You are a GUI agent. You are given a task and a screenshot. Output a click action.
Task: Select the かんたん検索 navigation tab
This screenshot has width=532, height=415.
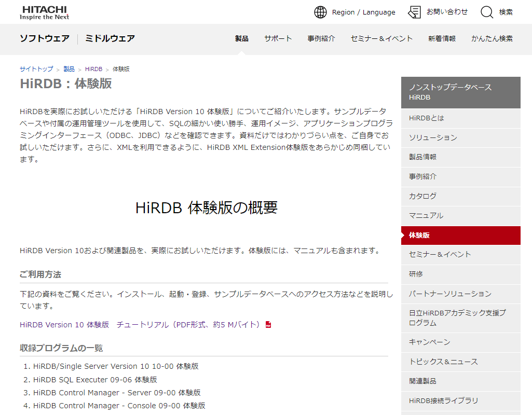click(492, 39)
